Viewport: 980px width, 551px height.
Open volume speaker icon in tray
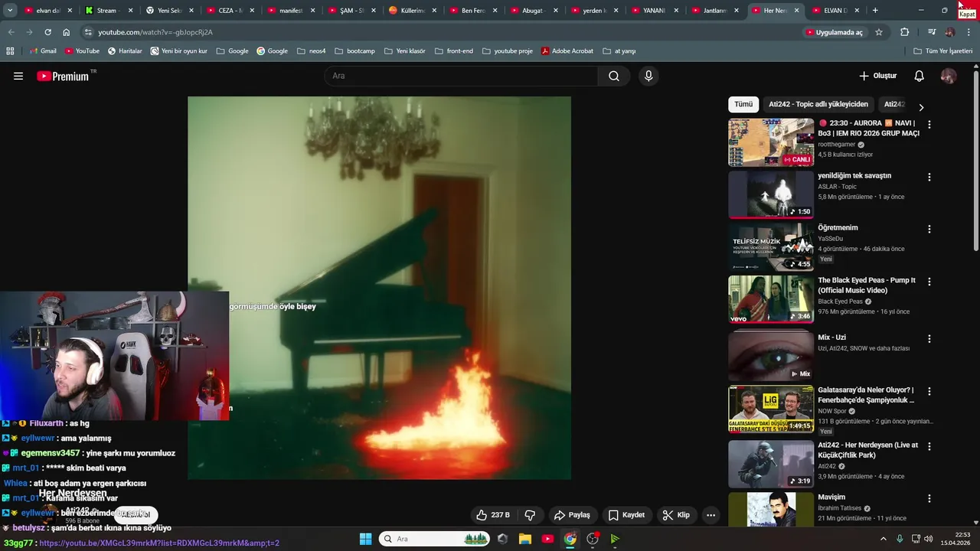click(929, 539)
